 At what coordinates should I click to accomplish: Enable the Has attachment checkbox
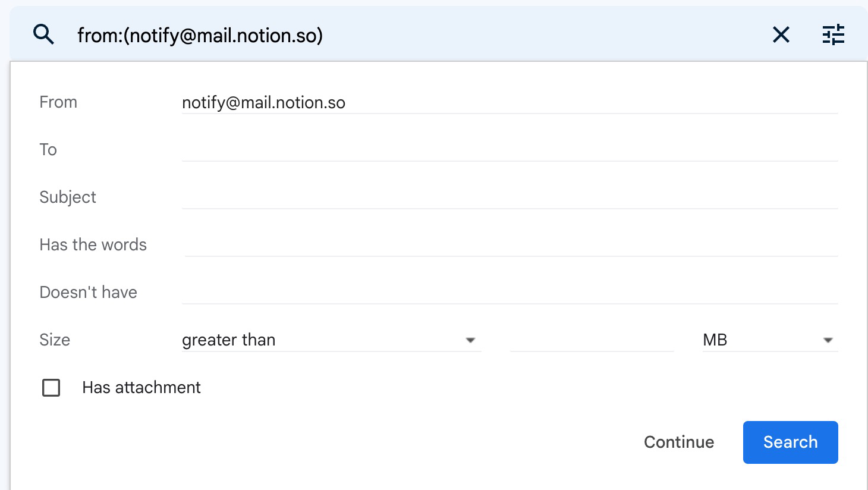[x=51, y=388]
